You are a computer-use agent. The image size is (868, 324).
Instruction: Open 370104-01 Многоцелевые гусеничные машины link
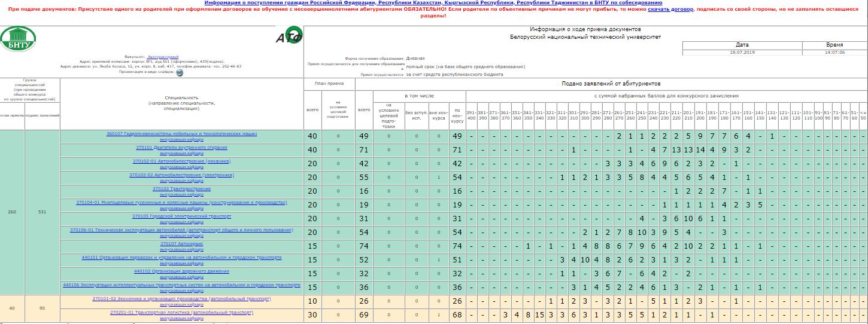(181, 202)
